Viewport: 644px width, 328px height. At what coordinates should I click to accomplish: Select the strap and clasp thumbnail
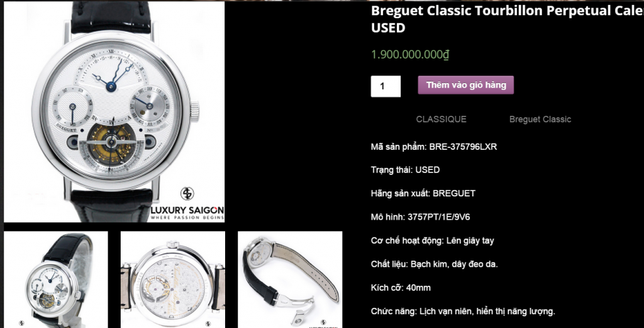coord(290,280)
